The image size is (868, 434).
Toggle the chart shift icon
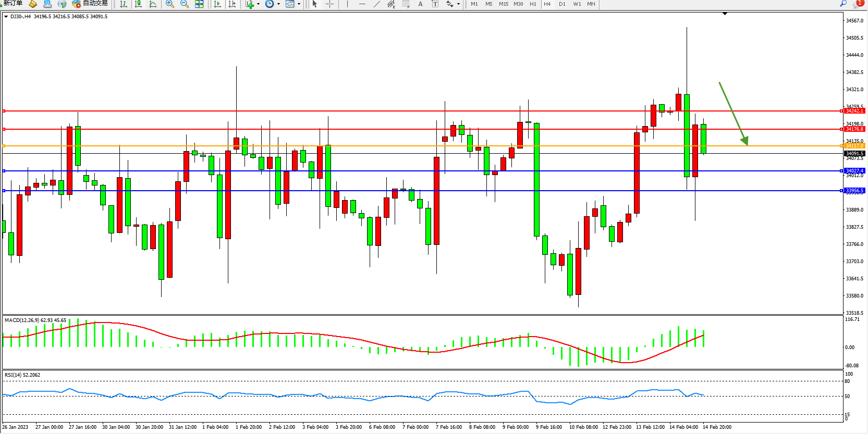(233, 4)
